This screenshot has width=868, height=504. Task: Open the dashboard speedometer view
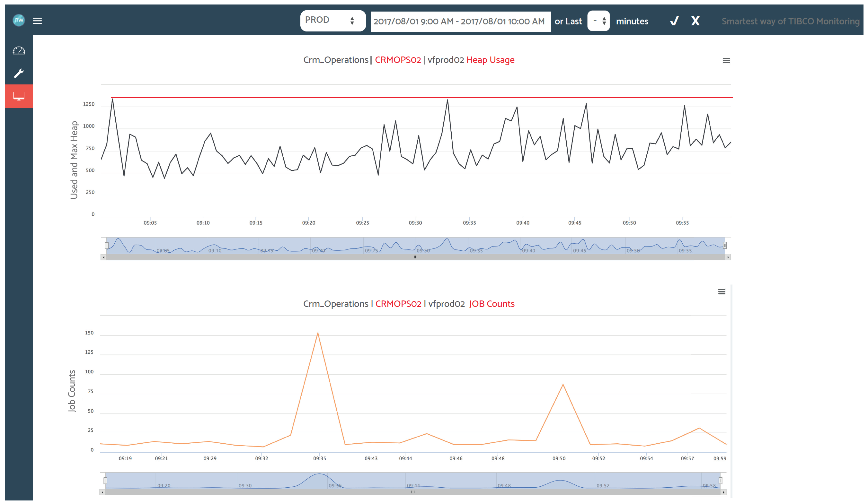click(19, 50)
